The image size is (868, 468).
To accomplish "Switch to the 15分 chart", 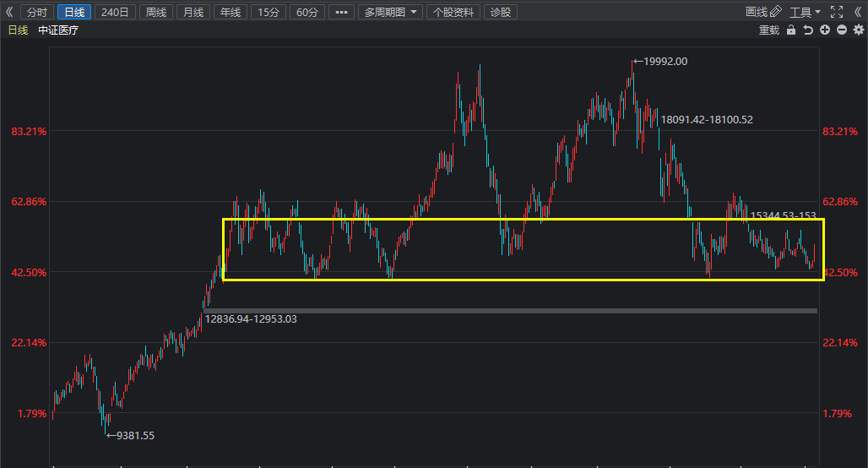I will click(x=269, y=12).
